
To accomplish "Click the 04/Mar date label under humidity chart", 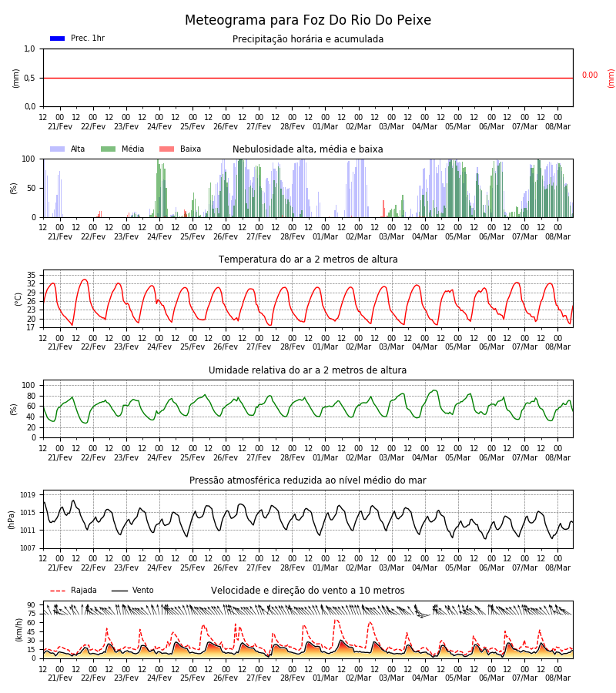I will point(425,458).
